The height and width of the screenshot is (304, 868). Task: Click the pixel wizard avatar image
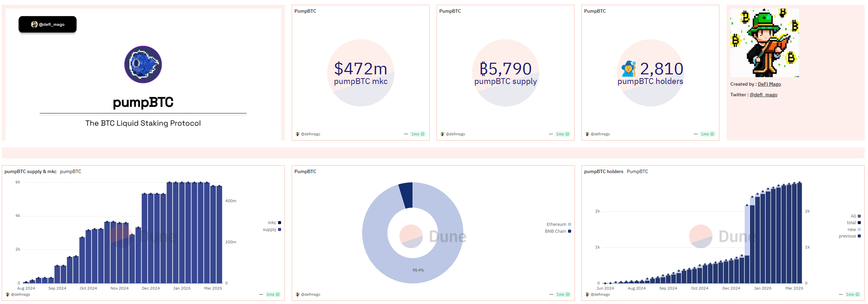[x=764, y=43]
